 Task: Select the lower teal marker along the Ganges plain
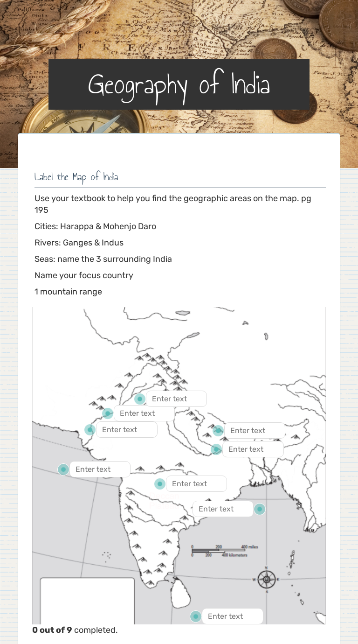[x=216, y=449]
